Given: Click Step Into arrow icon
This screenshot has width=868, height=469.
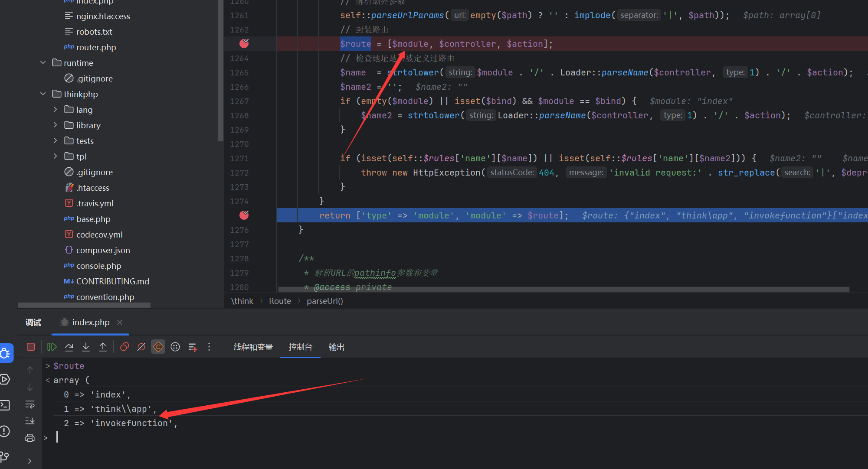Looking at the screenshot, I should [x=86, y=347].
